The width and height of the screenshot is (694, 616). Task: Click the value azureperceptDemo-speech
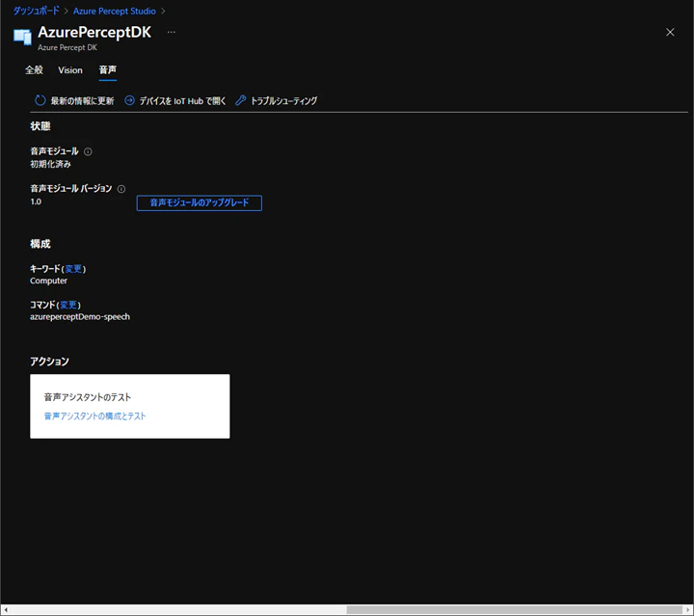pos(80,317)
